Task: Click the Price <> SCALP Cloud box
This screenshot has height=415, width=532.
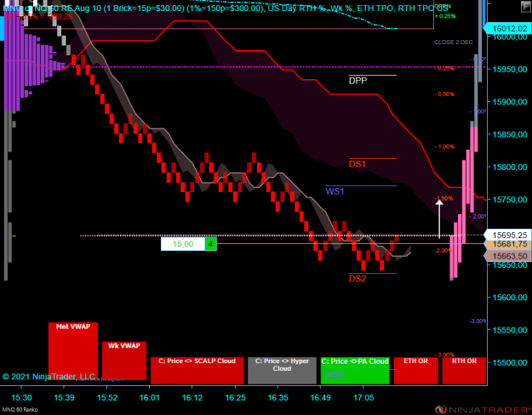Action: coord(197,370)
